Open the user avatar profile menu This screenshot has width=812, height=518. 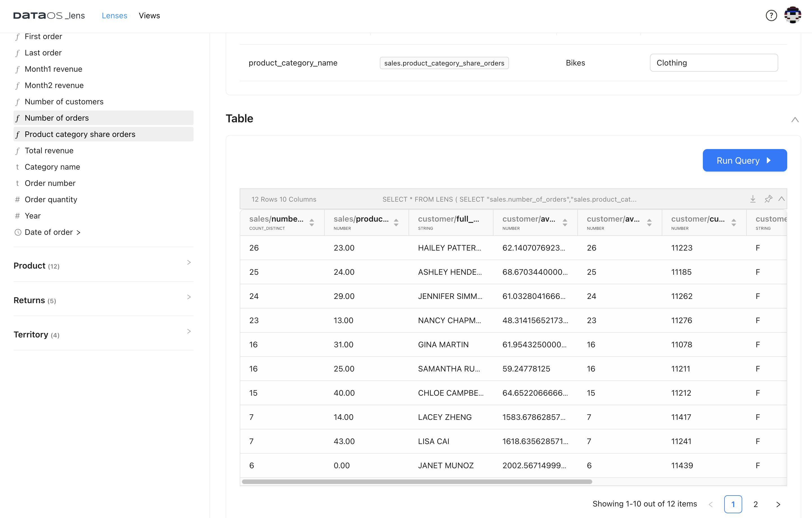coord(792,15)
